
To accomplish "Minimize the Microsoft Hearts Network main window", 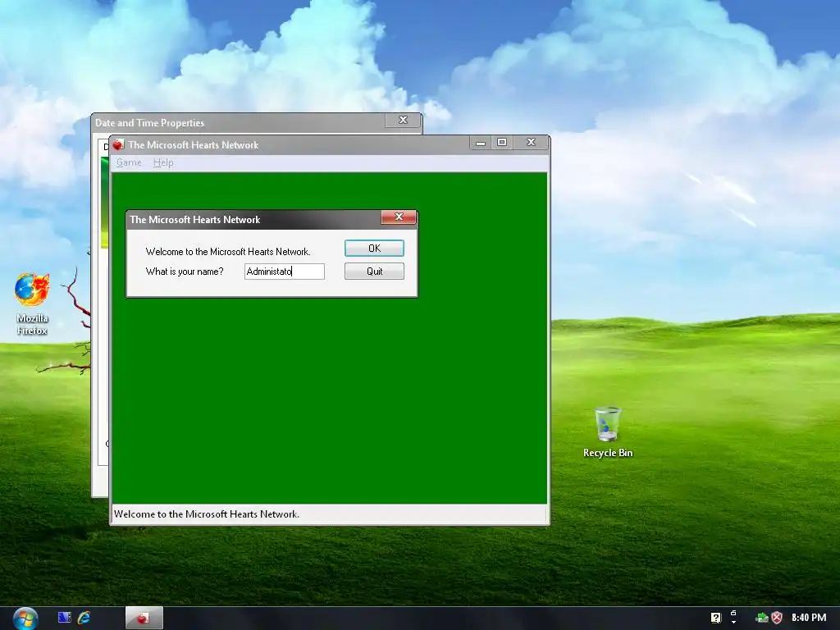I will 481,143.
